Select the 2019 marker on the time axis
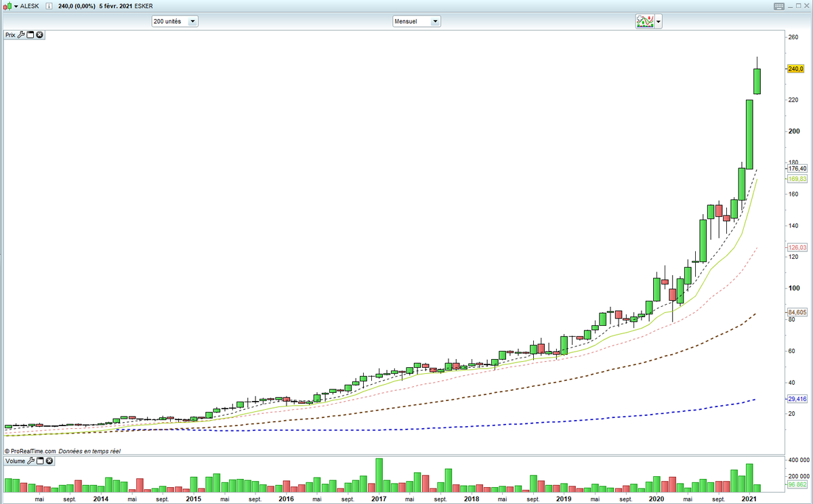 click(x=564, y=499)
